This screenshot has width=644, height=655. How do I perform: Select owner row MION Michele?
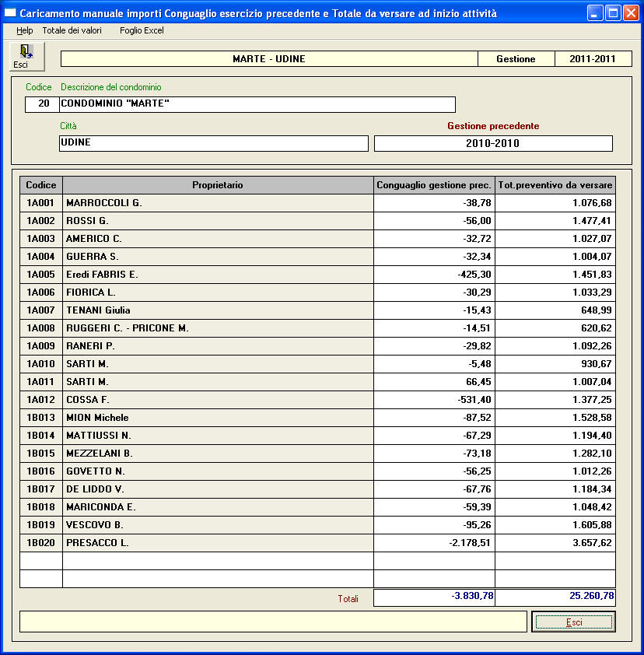coord(218,418)
